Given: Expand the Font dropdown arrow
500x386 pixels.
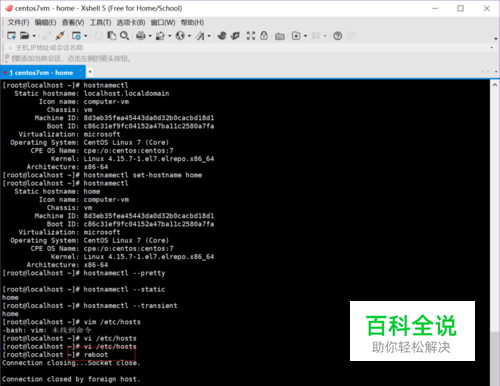Looking at the screenshot, I should coord(209,36).
